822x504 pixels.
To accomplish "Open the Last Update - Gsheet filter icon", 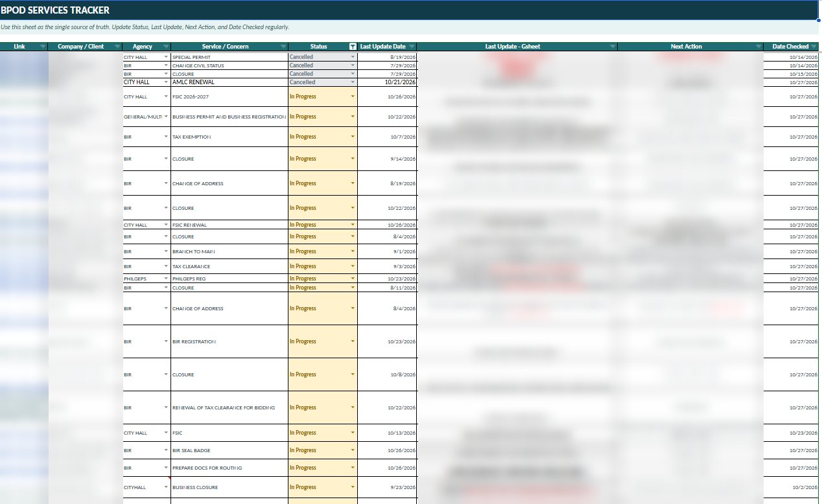I will 613,47.
